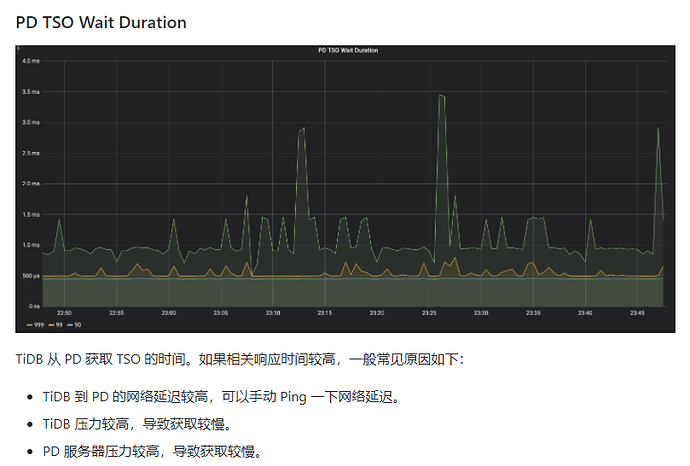Viewport: 690px width, 466px height.
Task: Click the 1.0 ms y-axis label
Action: (31, 245)
